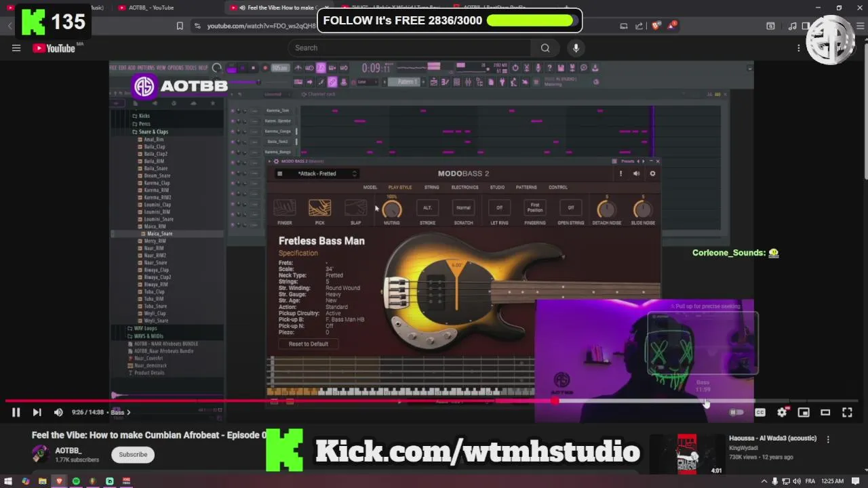Open YouTube player settings gear
Image resolution: width=868 pixels, height=488 pixels.
coord(782,412)
